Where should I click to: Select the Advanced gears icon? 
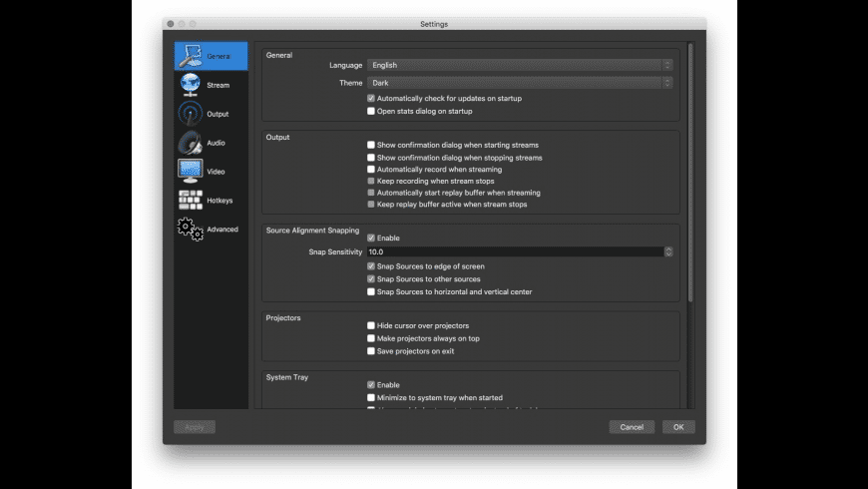(191, 229)
